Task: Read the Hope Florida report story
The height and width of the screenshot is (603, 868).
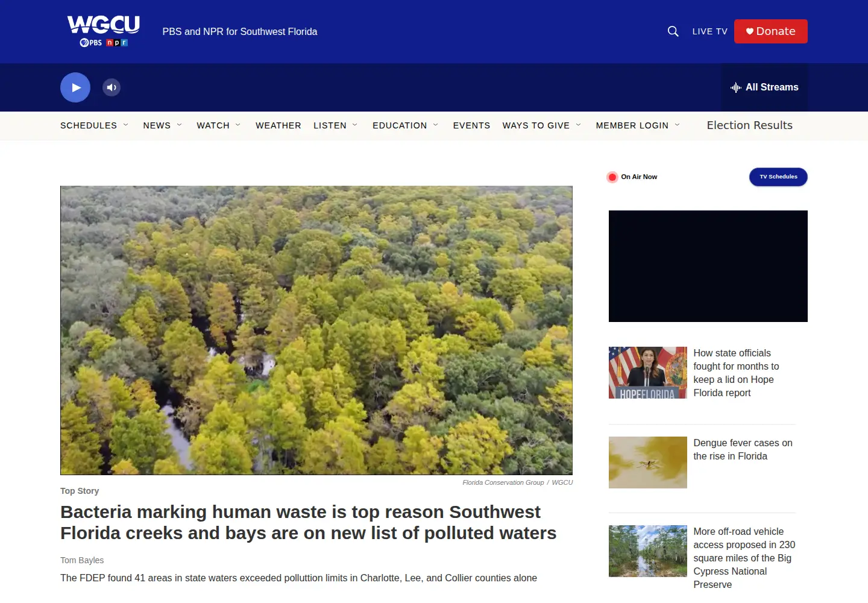Action: (736, 373)
